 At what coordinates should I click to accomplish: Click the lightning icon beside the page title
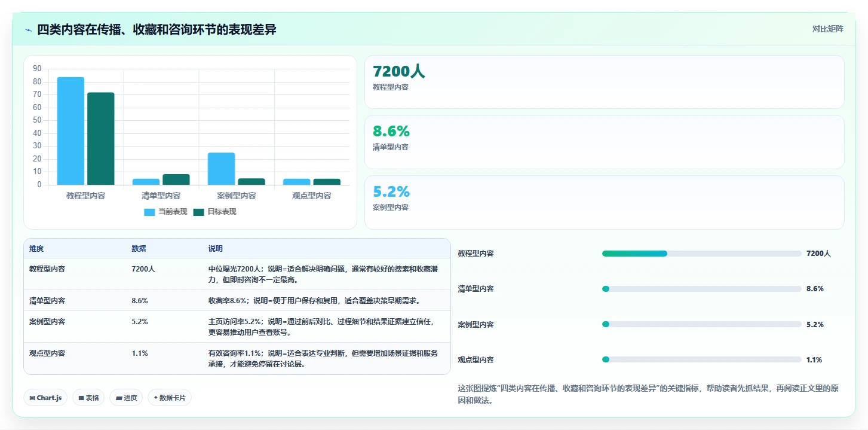click(x=29, y=30)
